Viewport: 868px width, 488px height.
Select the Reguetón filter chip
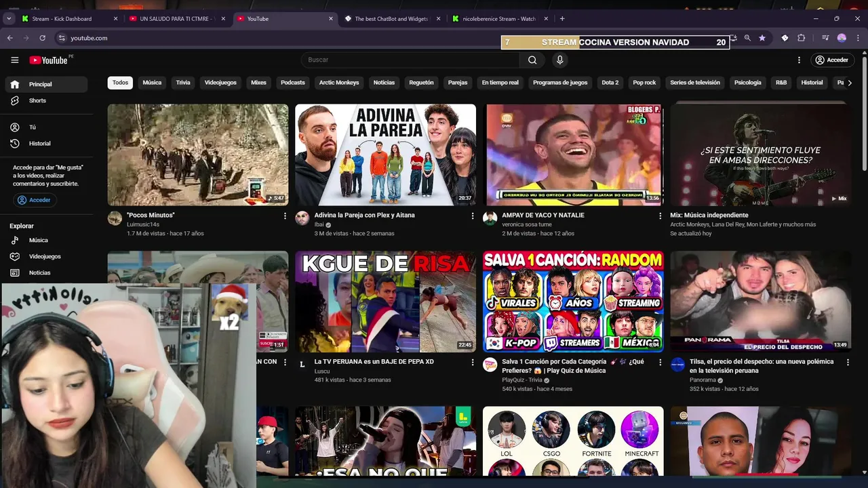pyautogui.click(x=421, y=83)
